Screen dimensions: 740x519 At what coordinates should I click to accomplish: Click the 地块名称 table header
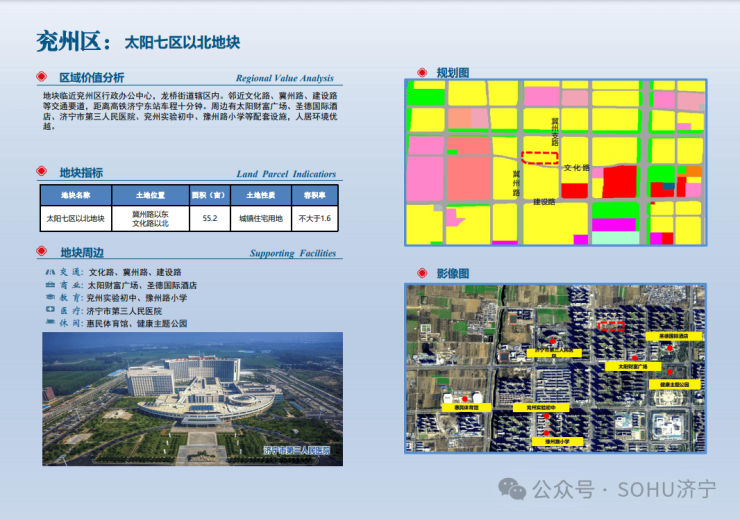(x=76, y=195)
